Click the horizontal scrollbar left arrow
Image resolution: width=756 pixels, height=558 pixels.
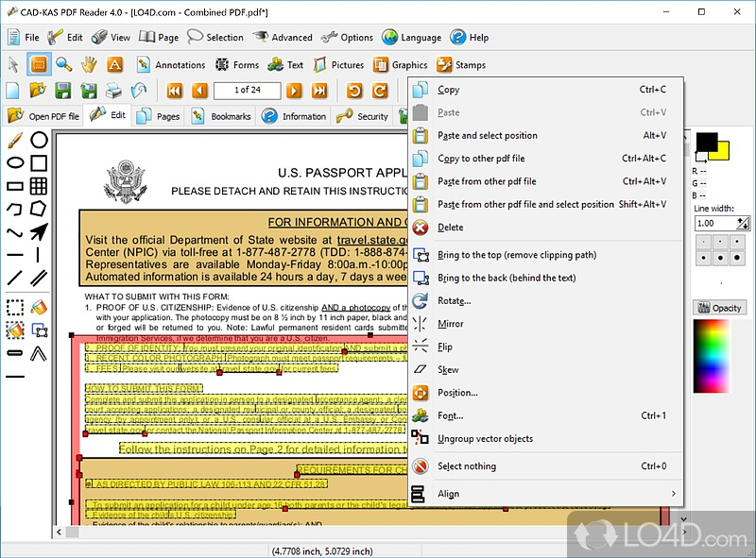click(59, 533)
